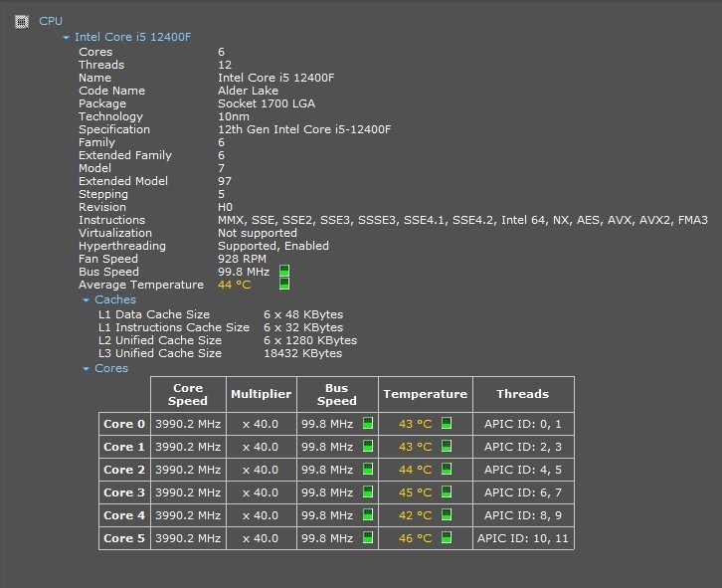Click the Hyperthreading row label
Screen dimensions: 722x588
122,246
